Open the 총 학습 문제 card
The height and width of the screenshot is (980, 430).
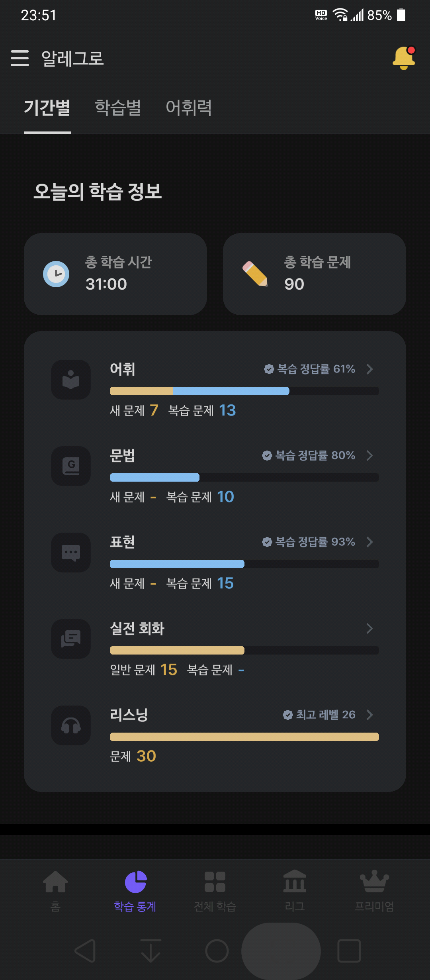(315, 274)
